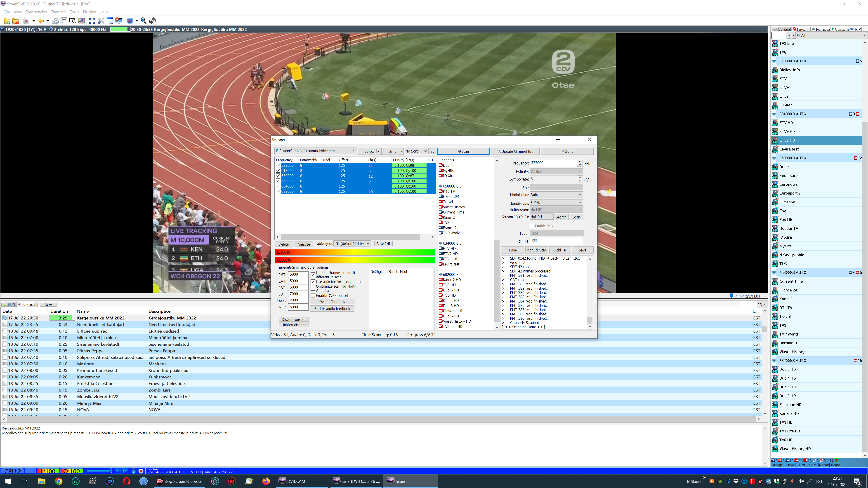Image resolution: width=868 pixels, height=488 pixels.
Task: Open the scheduler folder-with-clock icon
Action: pos(55,21)
